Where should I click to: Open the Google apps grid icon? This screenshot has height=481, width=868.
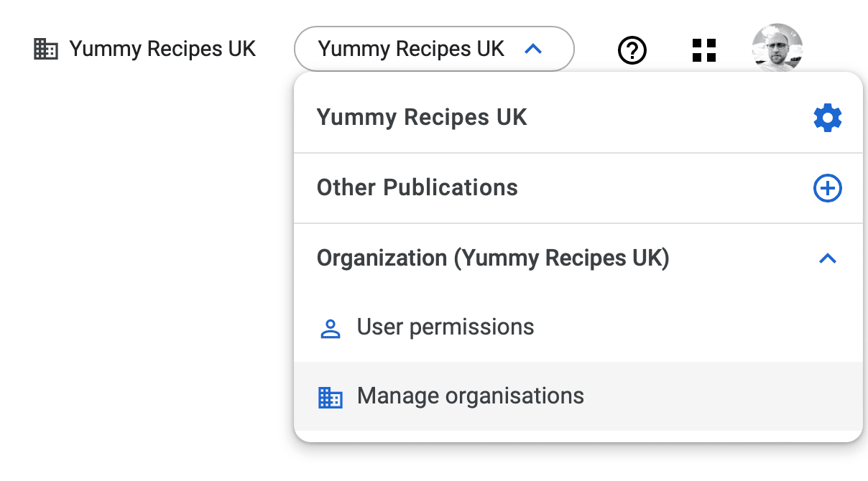coord(704,50)
